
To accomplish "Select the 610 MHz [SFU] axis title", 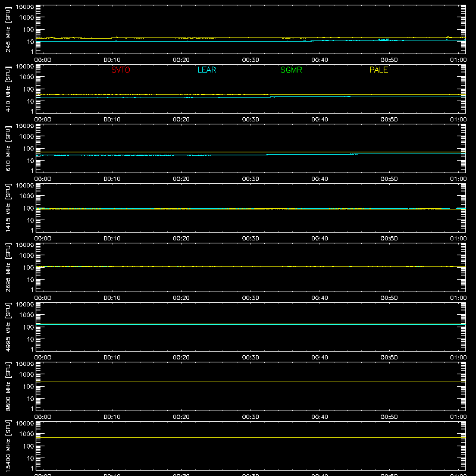I will point(8,148).
